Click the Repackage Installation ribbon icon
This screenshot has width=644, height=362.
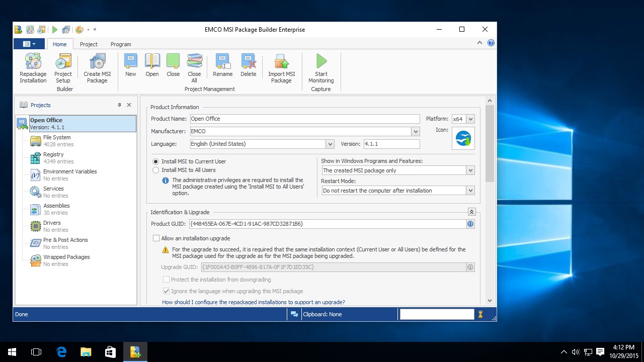tap(33, 68)
